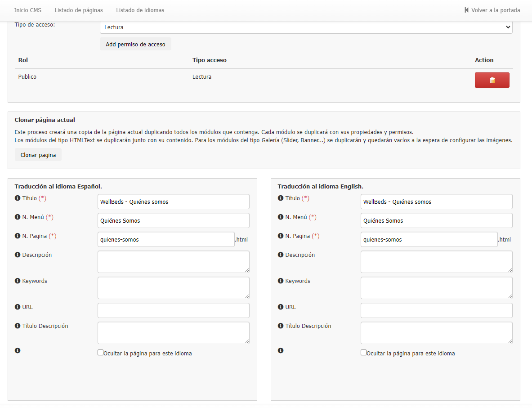The image size is (532, 408).
Task: Click info icon left of hide-page option in Español panel
Action: (18, 350)
